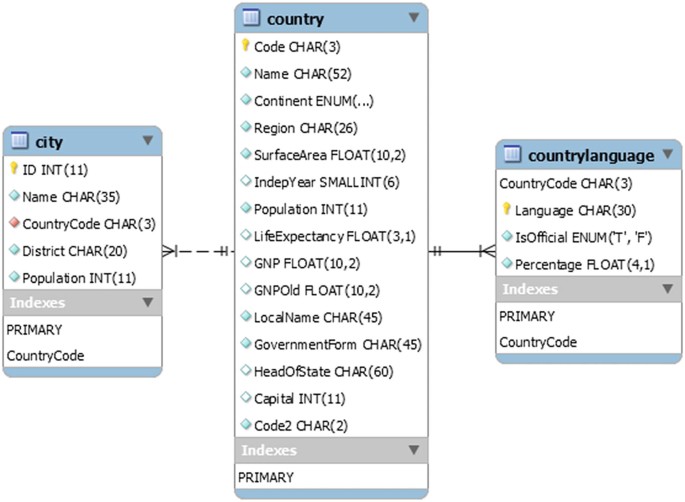Click the country table icon in header

(x=251, y=18)
